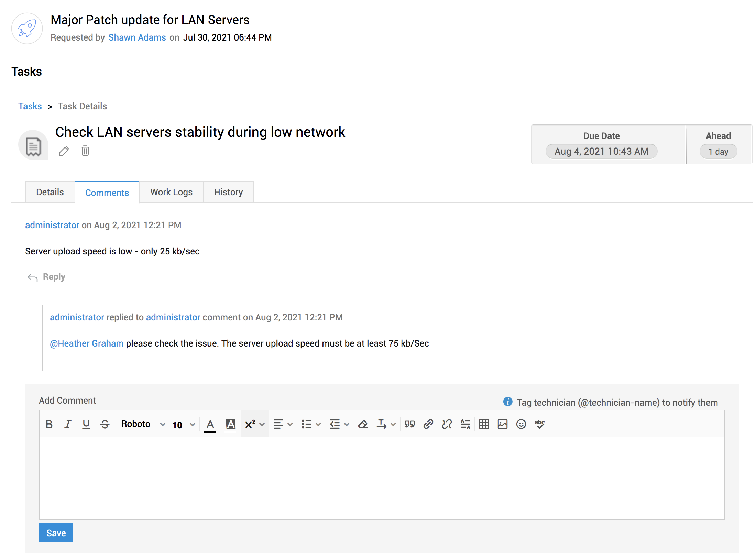Open the History tab

pyautogui.click(x=228, y=192)
